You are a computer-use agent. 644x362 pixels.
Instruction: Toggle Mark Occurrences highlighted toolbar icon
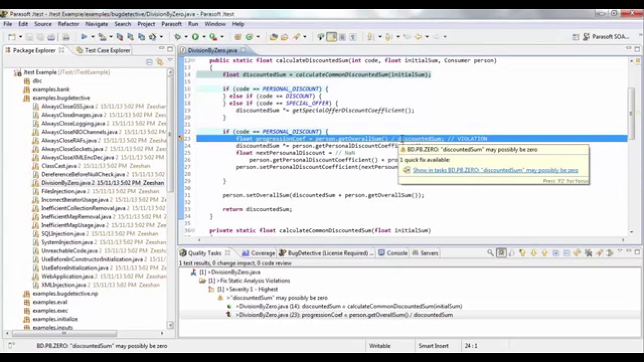point(332,37)
